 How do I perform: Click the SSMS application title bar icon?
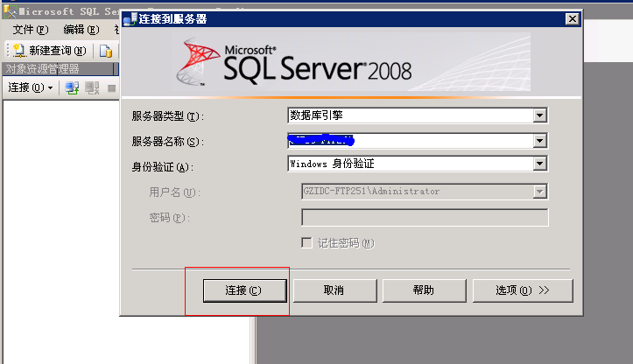pyautogui.click(x=11, y=11)
